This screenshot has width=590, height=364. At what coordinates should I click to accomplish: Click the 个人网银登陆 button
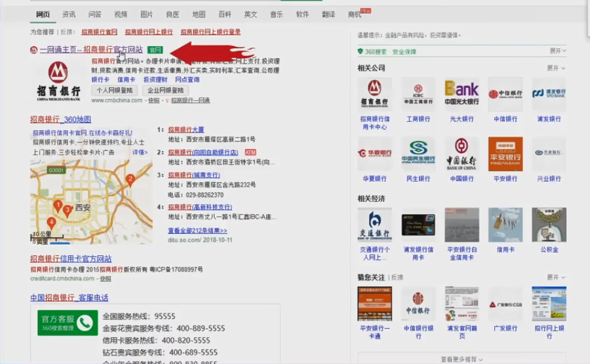point(114,91)
